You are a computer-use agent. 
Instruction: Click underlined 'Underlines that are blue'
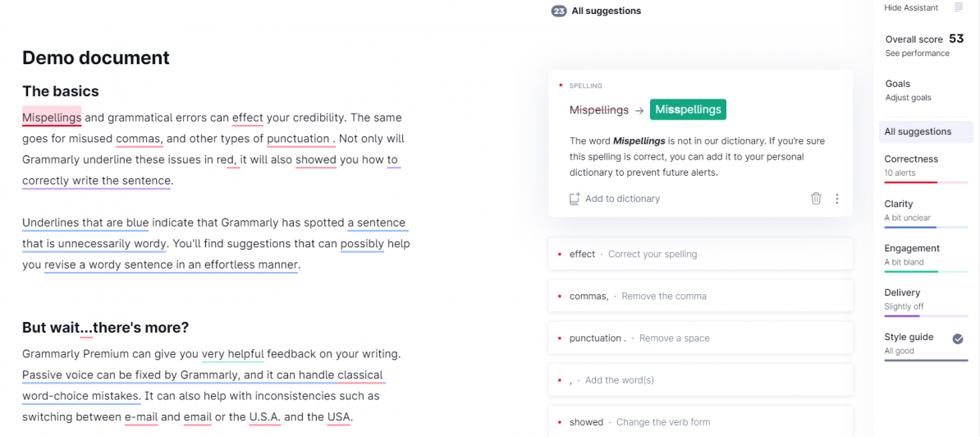[x=85, y=223]
